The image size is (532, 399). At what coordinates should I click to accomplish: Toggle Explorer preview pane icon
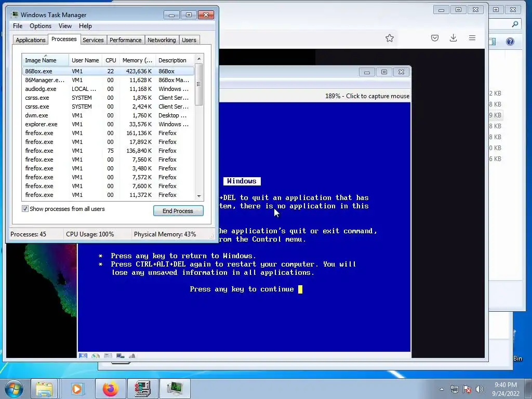coord(493,42)
